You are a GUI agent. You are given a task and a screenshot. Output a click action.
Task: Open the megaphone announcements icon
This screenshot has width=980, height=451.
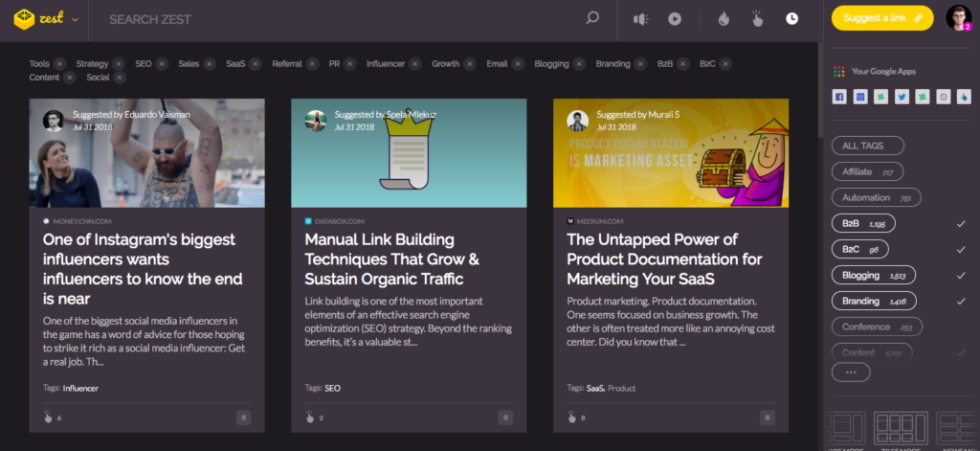[640, 19]
